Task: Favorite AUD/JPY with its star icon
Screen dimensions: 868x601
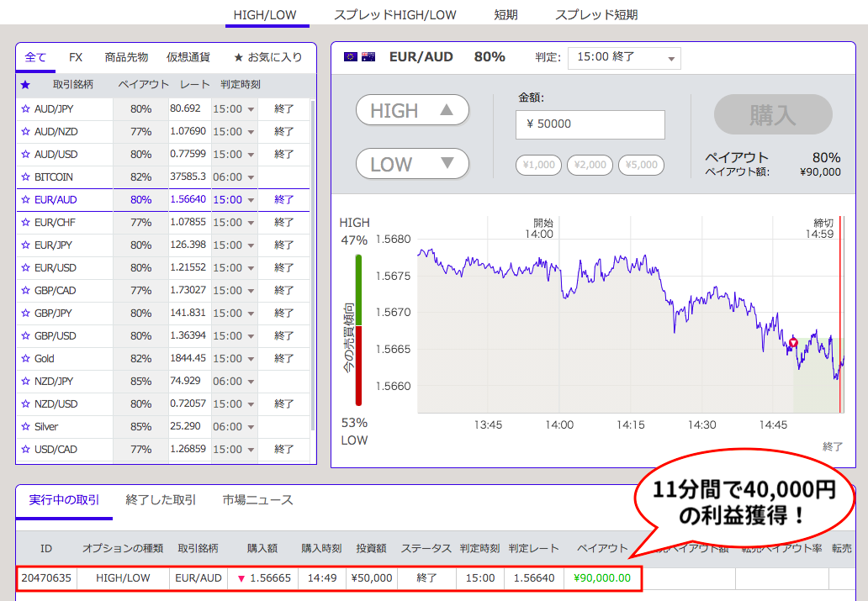Action: pyautogui.click(x=25, y=109)
